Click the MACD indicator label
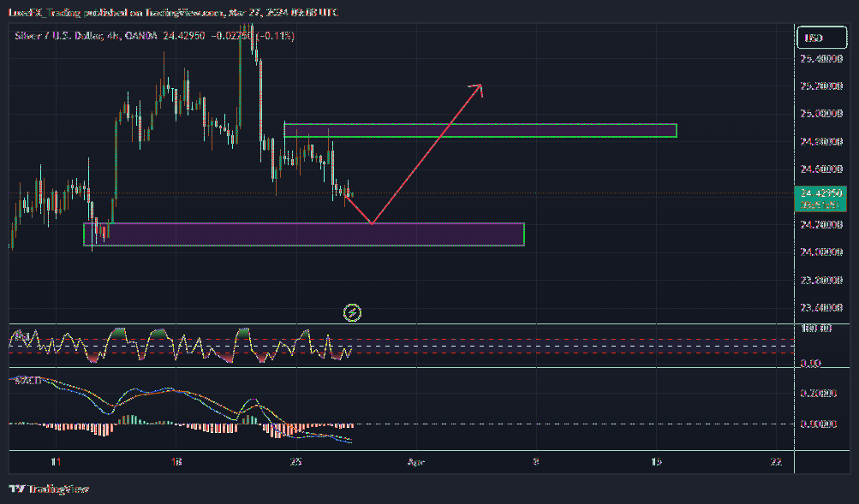The width and height of the screenshot is (859, 504). 27,380
